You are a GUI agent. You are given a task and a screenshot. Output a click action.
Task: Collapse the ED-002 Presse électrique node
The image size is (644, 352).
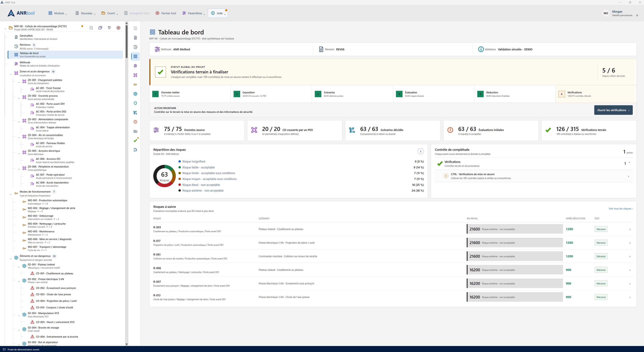(19, 282)
